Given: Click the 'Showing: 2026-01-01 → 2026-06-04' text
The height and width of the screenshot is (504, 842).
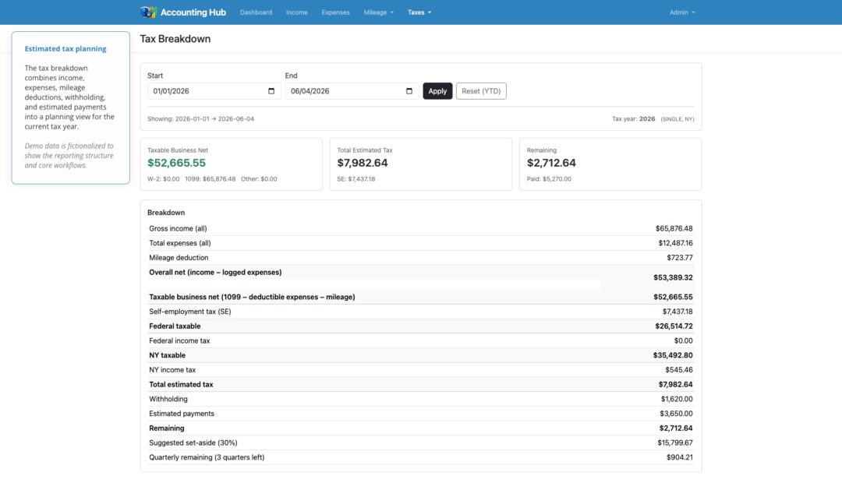Looking at the screenshot, I should (x=201, y=119).
